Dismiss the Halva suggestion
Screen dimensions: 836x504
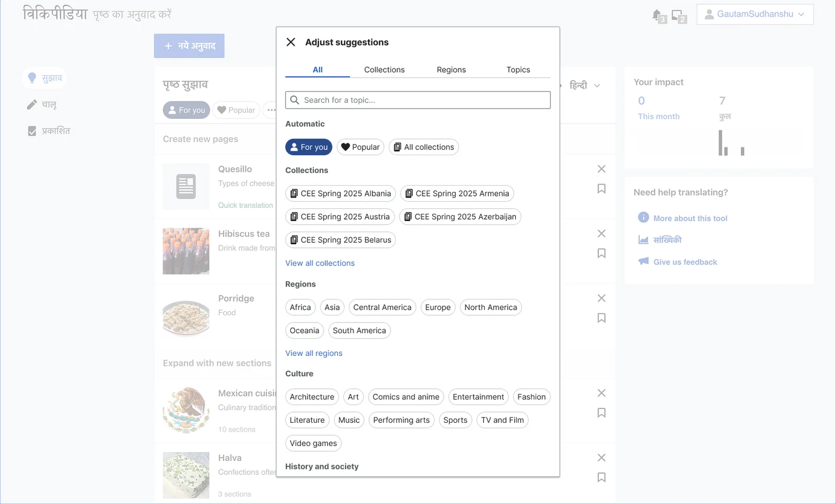click(x=601, y=457)
